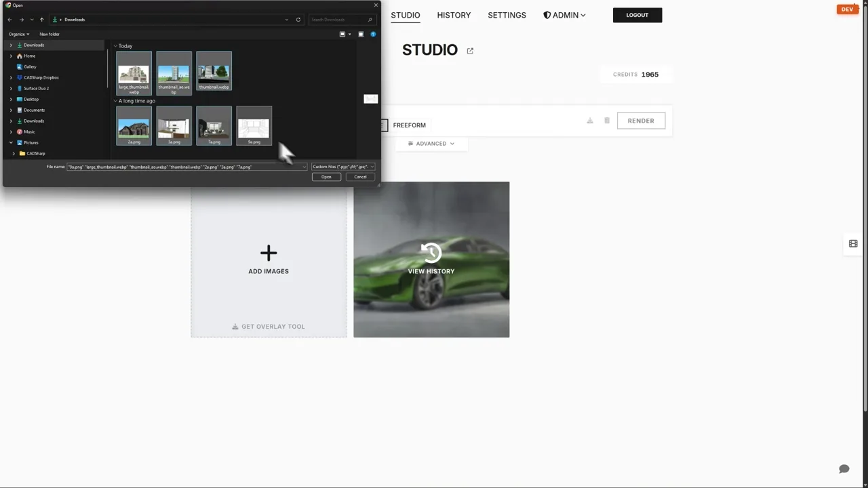
Task: Select thumbnail_ao.webp file thumbnail
Action: click(174, 72)
